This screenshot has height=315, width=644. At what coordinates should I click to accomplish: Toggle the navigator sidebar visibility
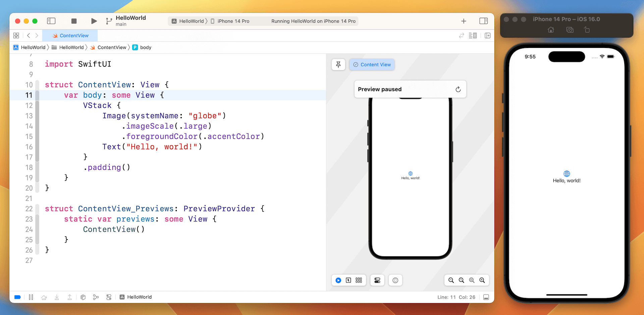(x=51, y=21)
